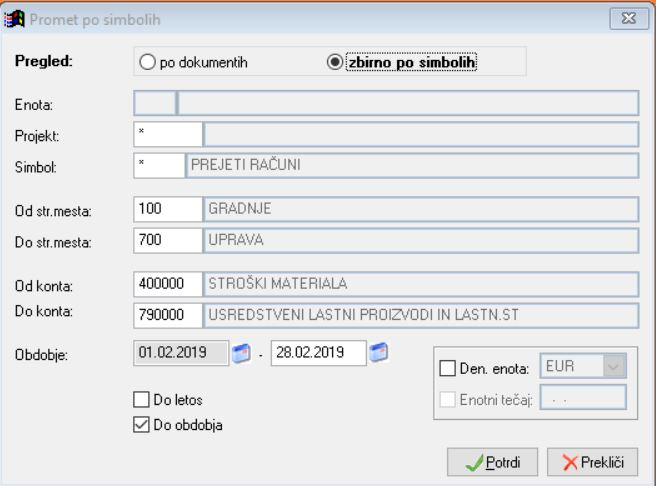Open calendar picker for end date 28.02.2019
The image size is (656, 486).
click(379, 352)
